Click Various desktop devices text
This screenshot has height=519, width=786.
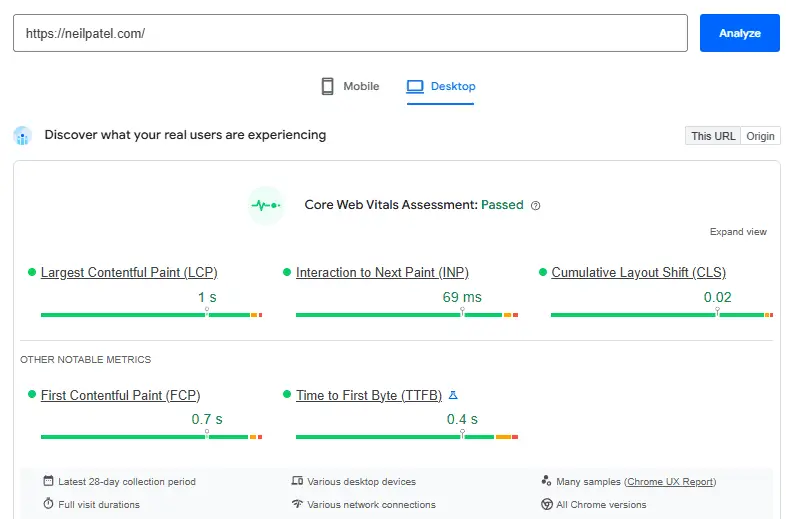tap(361, 481)
